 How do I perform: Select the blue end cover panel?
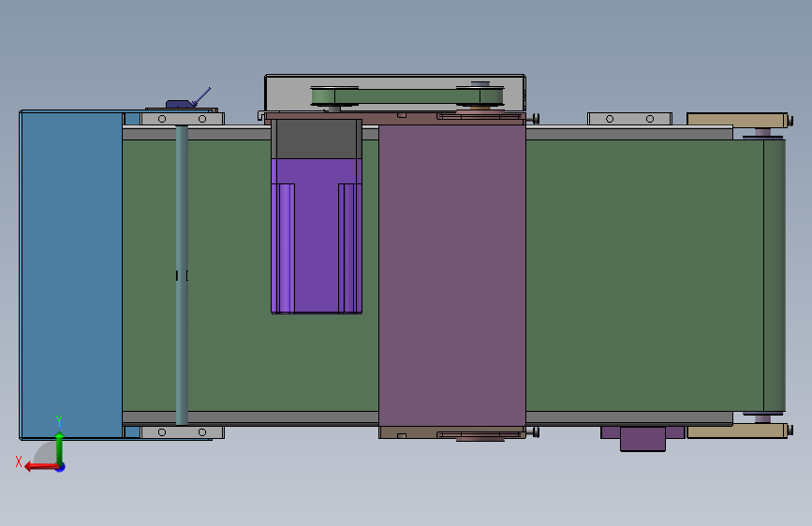click(71, 274)
